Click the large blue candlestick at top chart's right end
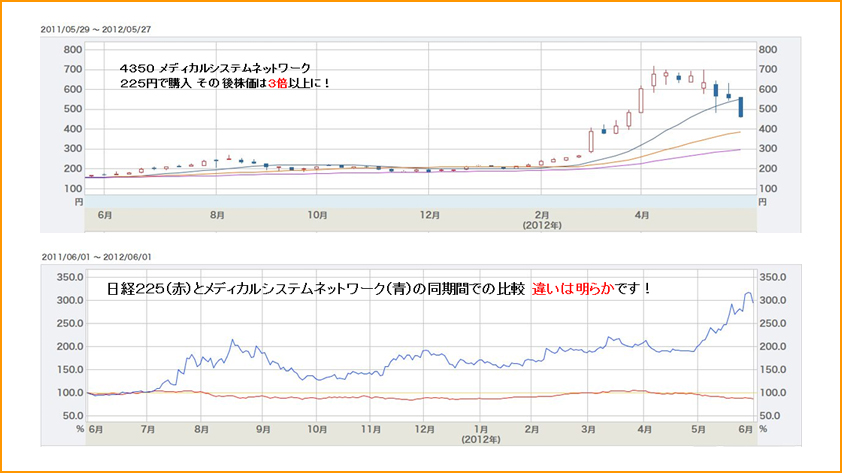The image size is (842, 473). [x=741, y=107]
